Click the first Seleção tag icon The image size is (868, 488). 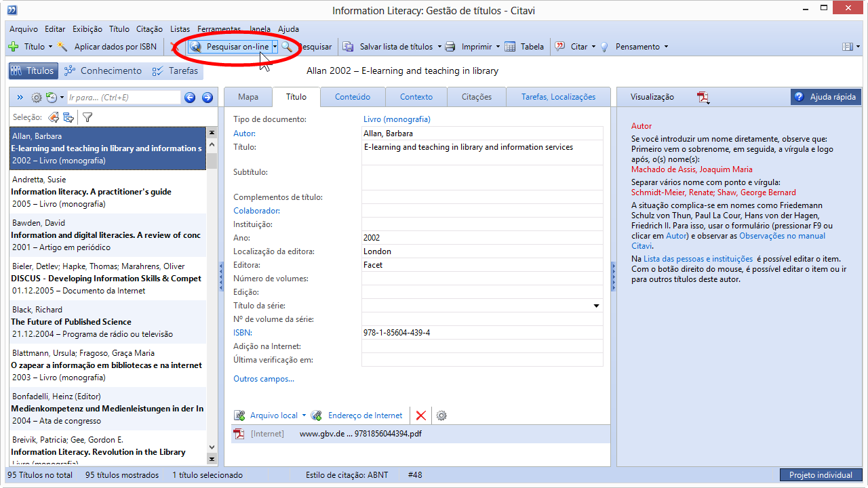pyautogui.click(x=53, y=117)
